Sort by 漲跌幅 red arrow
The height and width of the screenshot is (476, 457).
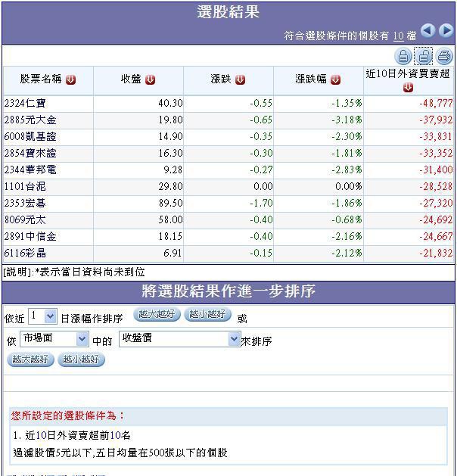[335, 80]
